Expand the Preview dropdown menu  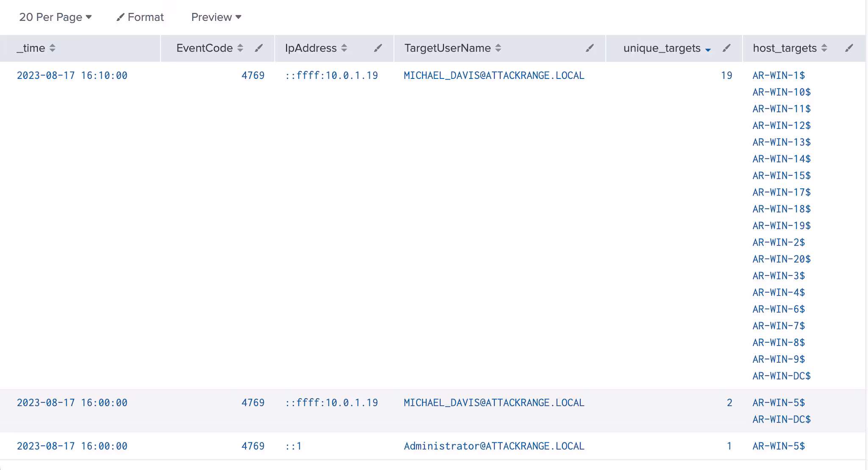pyautogui.click(x=216, y=17)
